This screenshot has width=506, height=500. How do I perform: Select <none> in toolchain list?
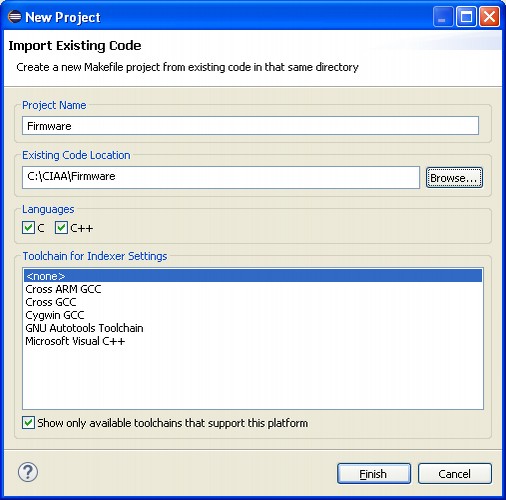point(253,276)
